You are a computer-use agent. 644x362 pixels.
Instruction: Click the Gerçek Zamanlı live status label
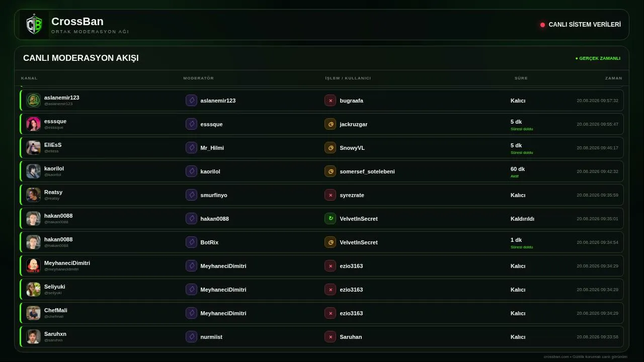tap(598, 58)
